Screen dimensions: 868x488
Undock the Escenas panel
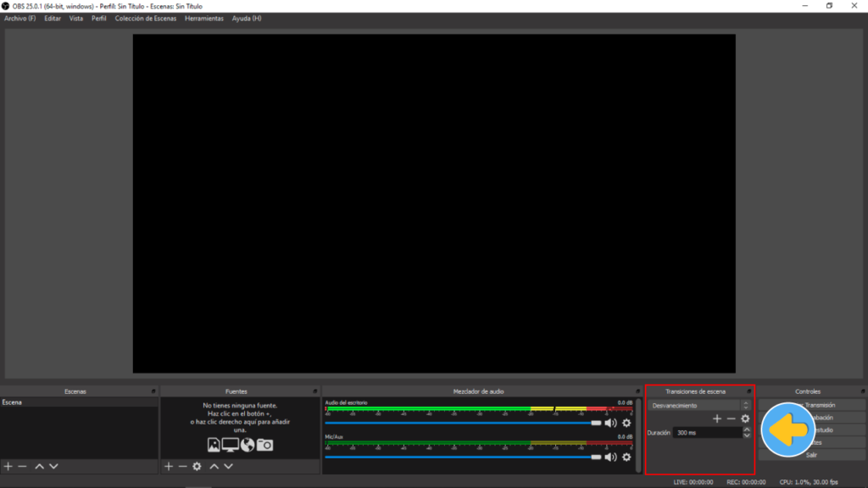153,391
